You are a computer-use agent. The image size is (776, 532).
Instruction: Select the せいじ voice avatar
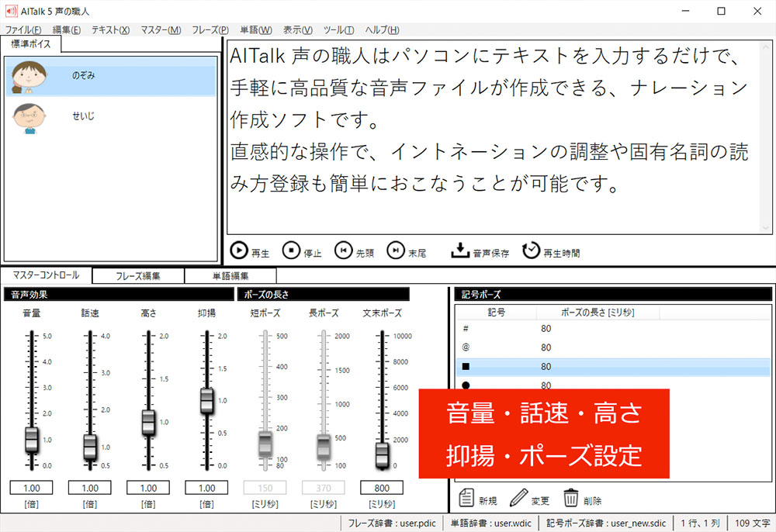(x=29, y=118)
